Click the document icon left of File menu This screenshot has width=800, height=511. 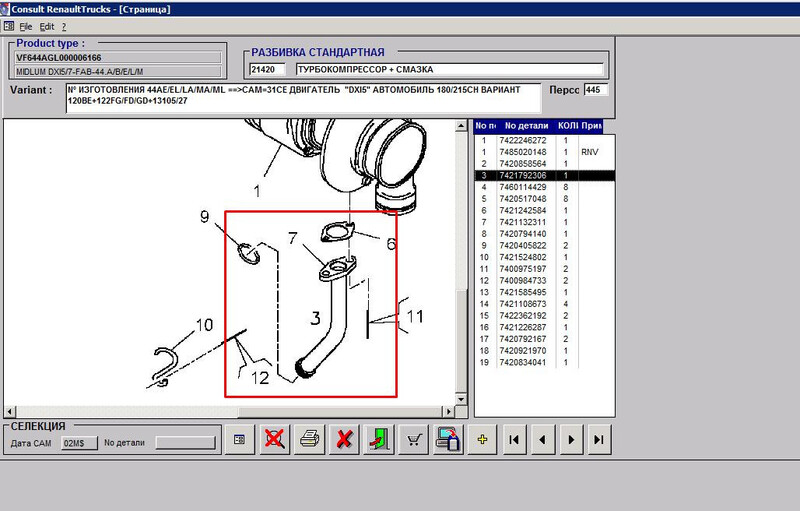click(9, 26)
